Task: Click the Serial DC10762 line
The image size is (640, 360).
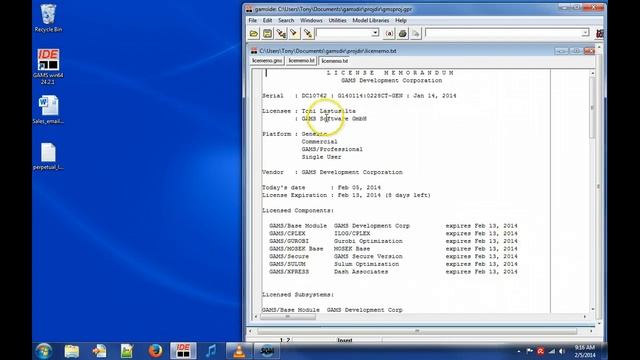Action: pyautogui.click(x=359, y=96)
